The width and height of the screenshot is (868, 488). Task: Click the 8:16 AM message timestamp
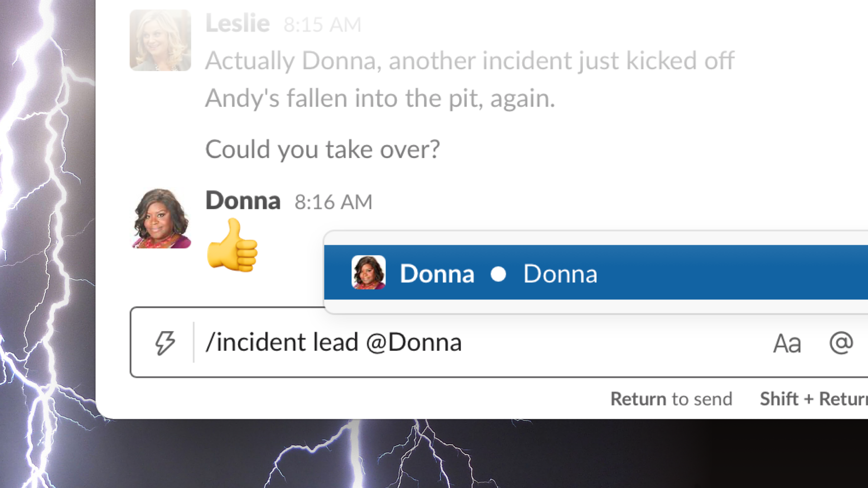(334, 202)
